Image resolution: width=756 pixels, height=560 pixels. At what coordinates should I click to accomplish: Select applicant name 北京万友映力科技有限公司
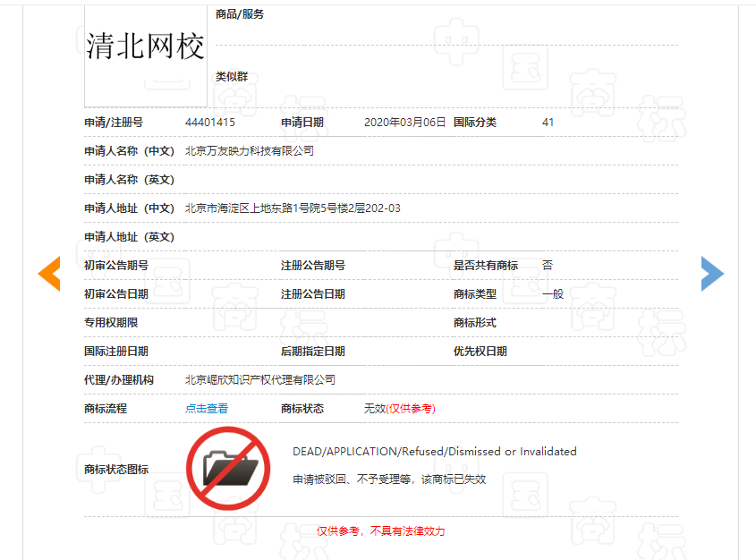[250, 151]
